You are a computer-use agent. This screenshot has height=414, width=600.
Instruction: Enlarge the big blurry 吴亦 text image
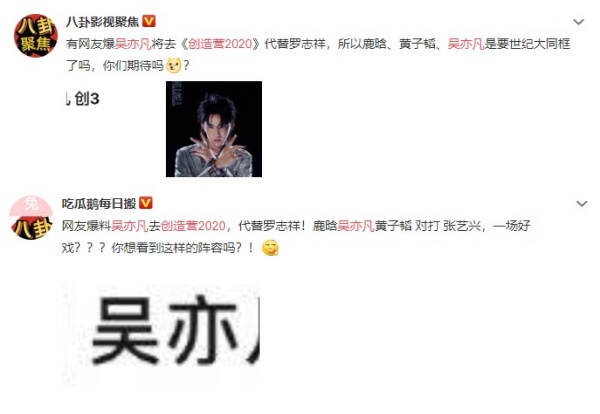[x=161, y=335]
